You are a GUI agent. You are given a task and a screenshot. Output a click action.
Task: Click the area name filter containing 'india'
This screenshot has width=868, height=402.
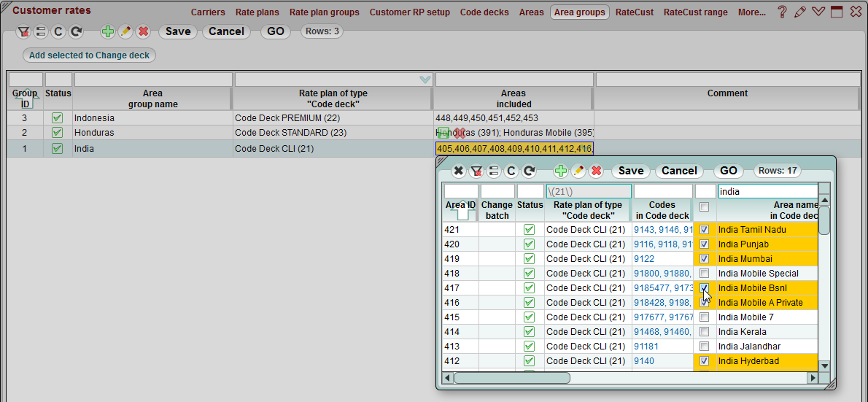[768, 192]
